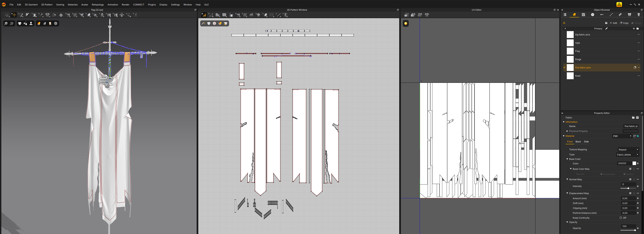644x234 pixels.
Task: Open the Sewing menu
Action: tap(60, 4)
